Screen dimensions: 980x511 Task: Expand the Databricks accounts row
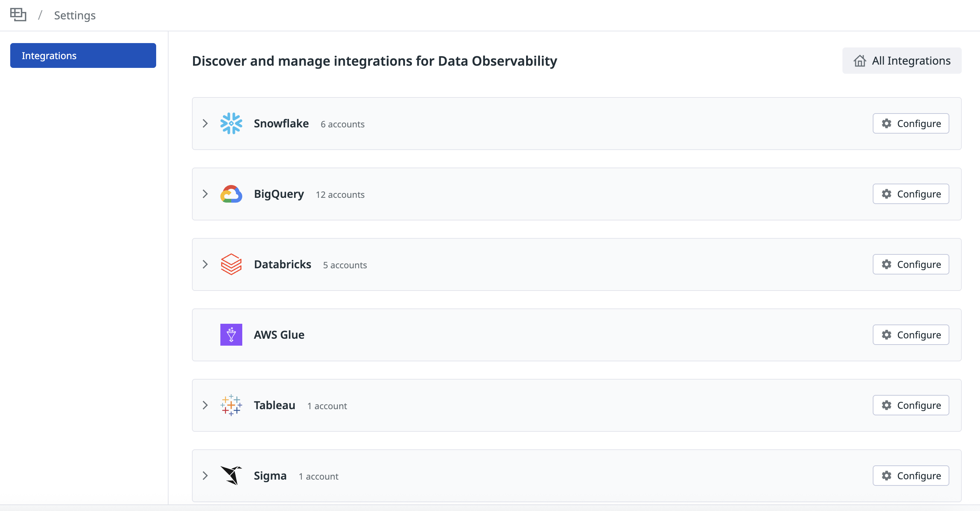pos(205,264)
